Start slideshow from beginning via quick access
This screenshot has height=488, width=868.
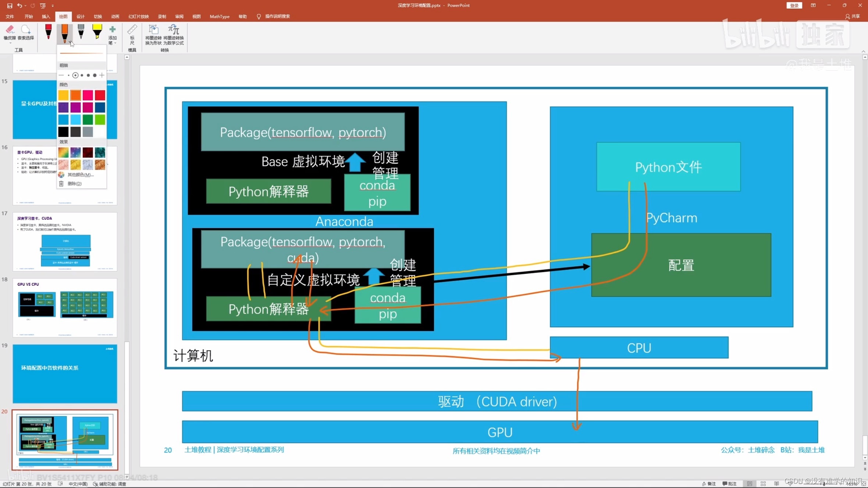pos(43,6)
